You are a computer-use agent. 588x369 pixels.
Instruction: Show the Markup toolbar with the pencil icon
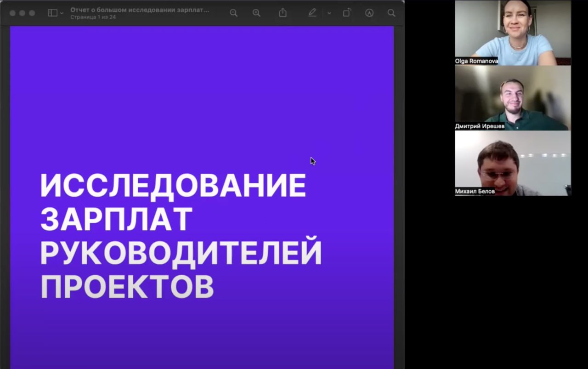pyautogui.click(x=312, y=13)
